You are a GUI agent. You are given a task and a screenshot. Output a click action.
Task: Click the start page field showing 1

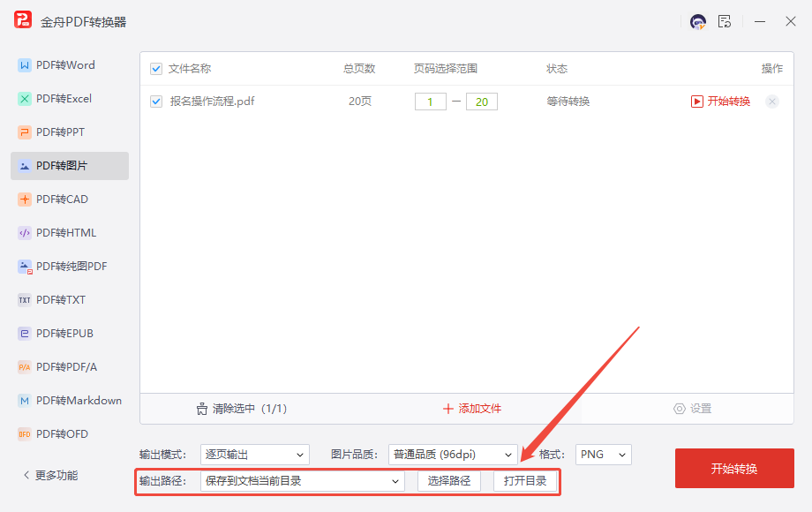pos(431,102)
